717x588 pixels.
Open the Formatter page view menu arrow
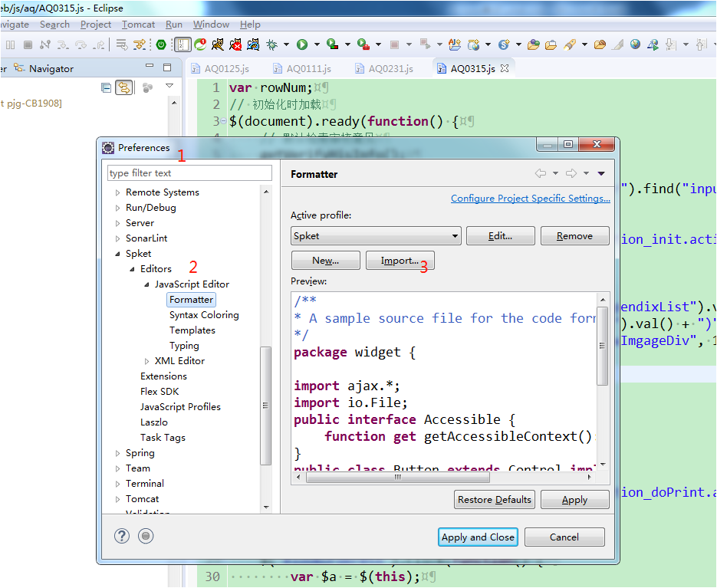[x=601, y=173]
